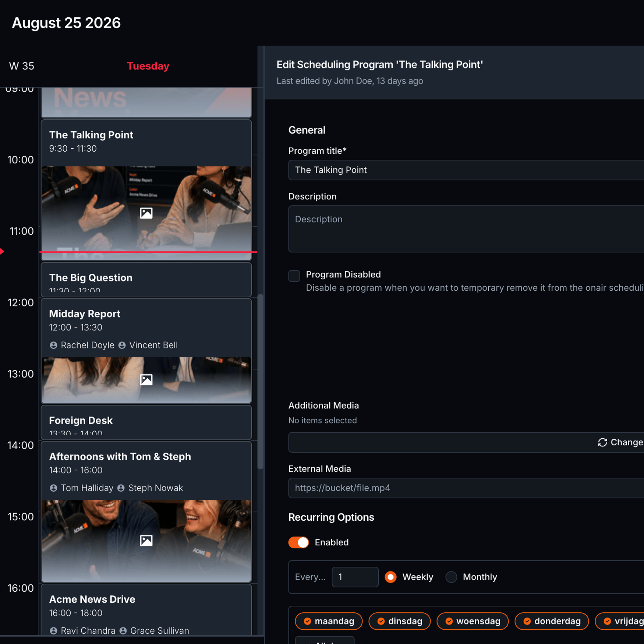Click the Program title input field
This screenshot has height=644, width=644.
466,170
